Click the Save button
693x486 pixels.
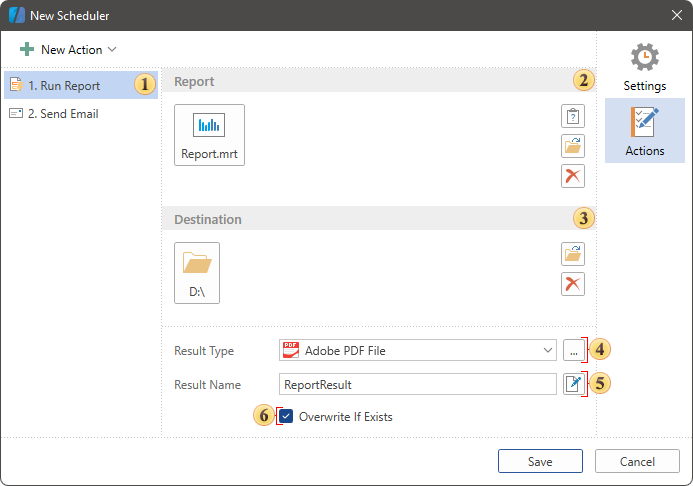click(x=540, y=461)
